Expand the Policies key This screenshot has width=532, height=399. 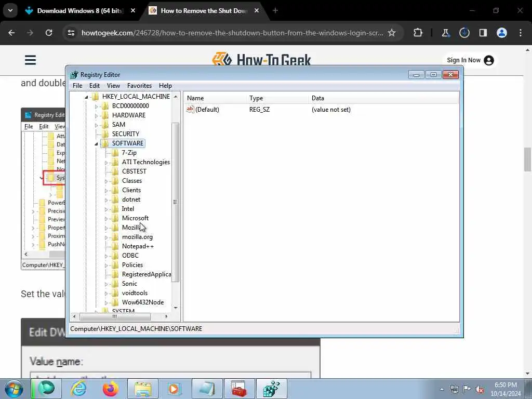106,265
